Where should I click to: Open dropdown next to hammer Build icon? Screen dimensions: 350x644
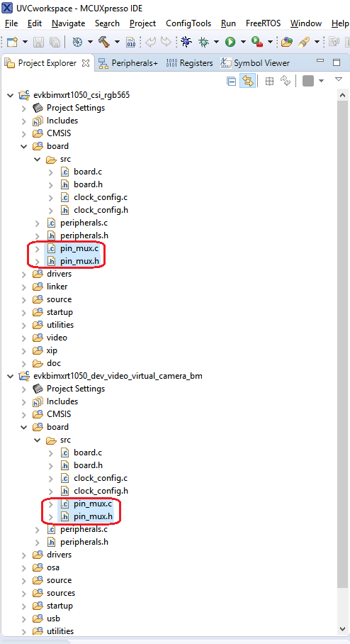coord(118,42)
